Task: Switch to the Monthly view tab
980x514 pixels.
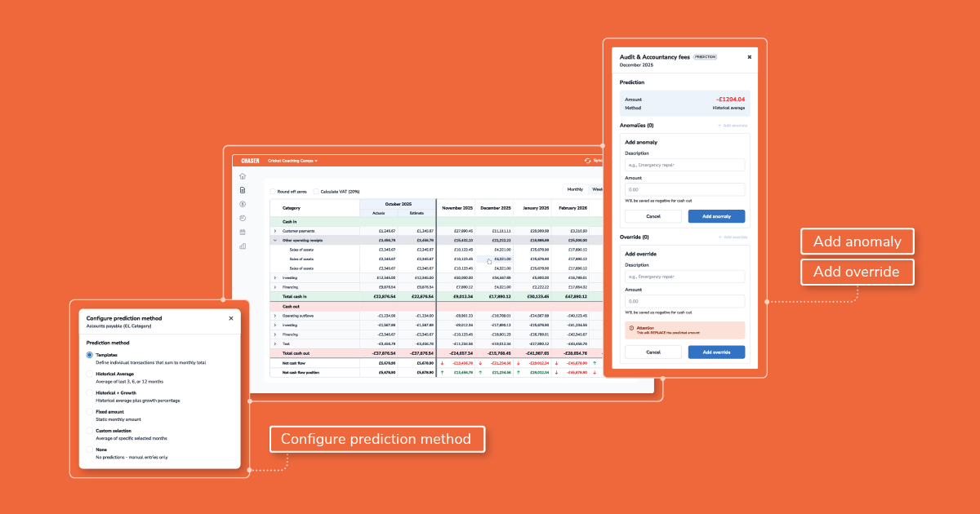Action: pyautogui.click(x=575, y=189)
